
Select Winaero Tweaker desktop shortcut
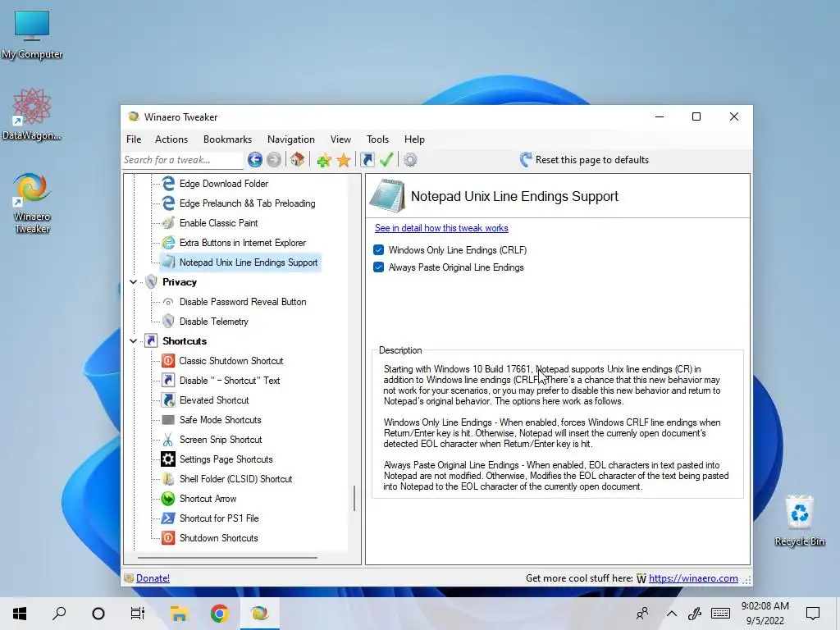[x=32, y=203]
